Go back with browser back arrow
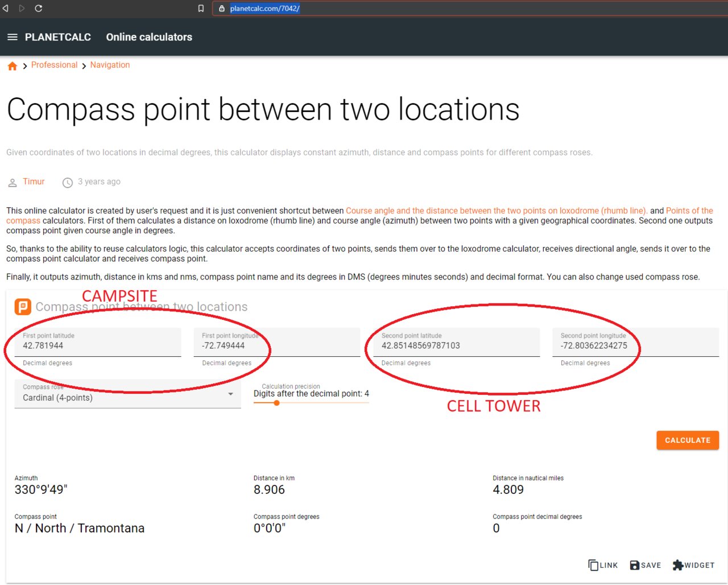The height and width of the screenshot is (585, 728). (x=6, y=9)
